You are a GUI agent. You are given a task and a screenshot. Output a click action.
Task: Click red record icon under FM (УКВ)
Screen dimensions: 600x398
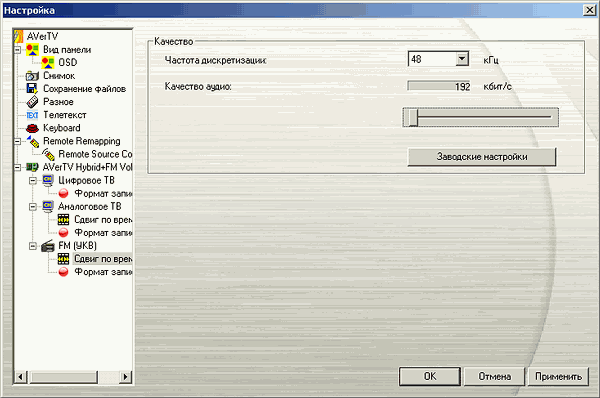pyautogui.click(x=64, y=272)
